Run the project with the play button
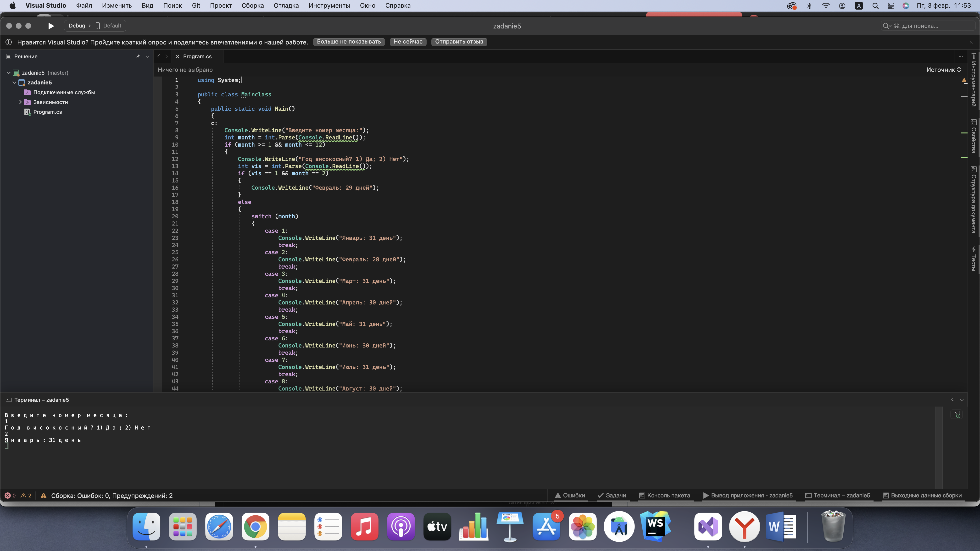 [x=51, y=26]
